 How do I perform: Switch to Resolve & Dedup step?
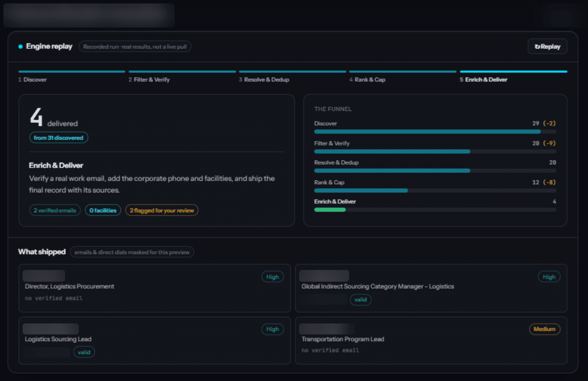pyautogui.click(x=292, y=77)
